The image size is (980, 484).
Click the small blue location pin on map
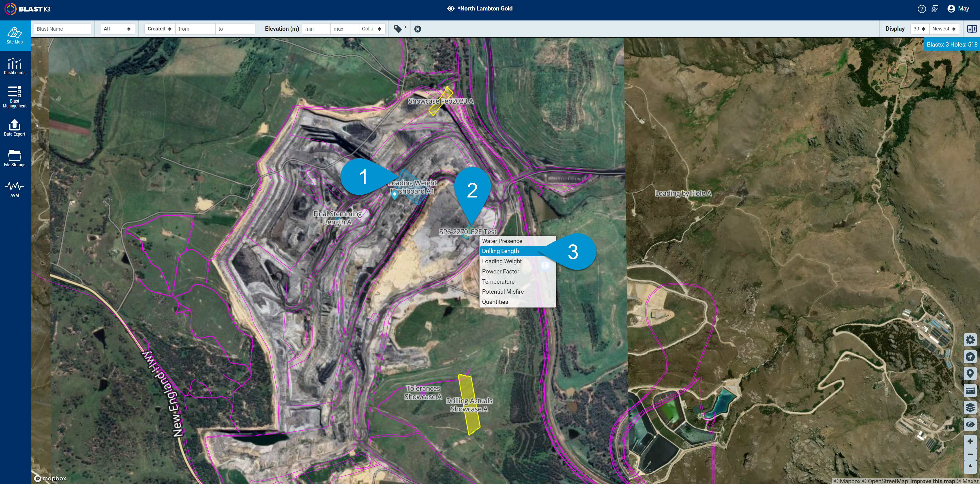(395, 195)
